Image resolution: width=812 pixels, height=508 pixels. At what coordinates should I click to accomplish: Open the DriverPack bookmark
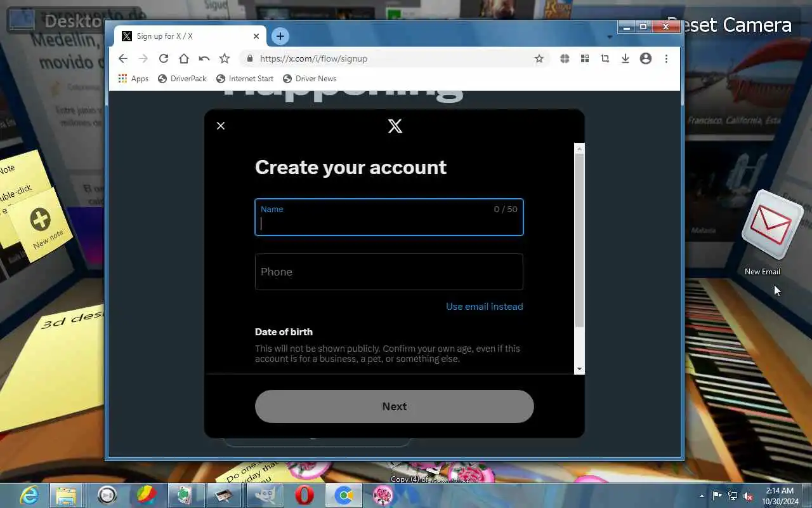[182, 79]
